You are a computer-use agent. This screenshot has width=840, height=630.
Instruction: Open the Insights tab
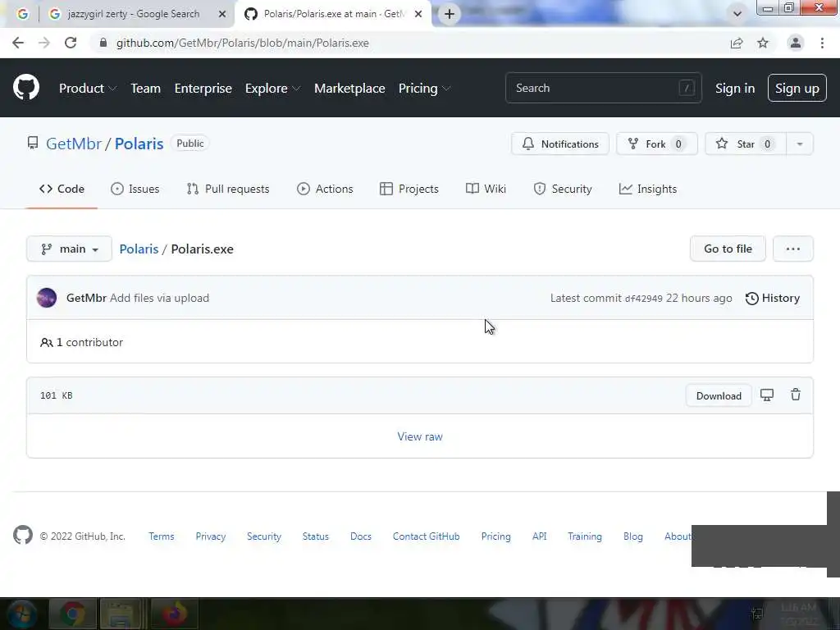coord(648,189)
